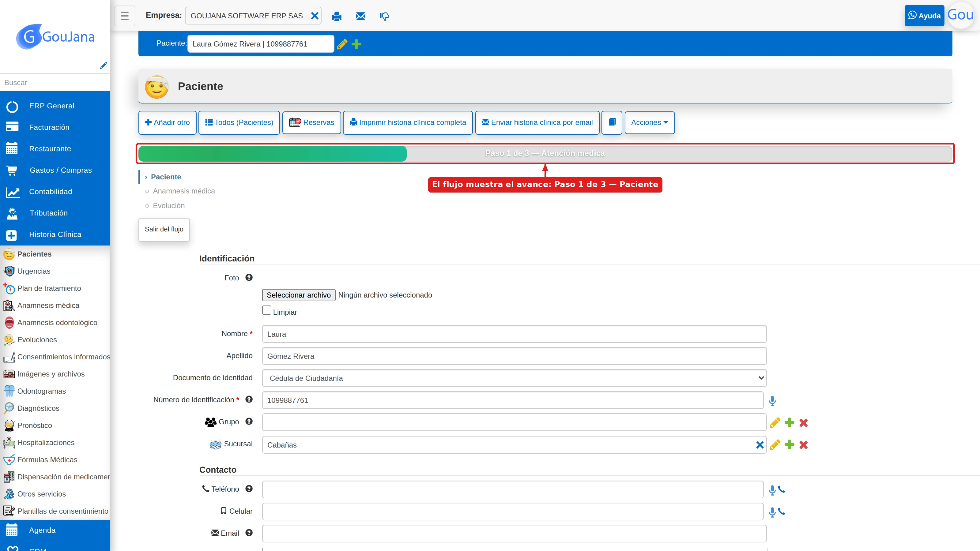Open Urgencias in the sidebar menu
Viewport: 980px width, 551px height.
[x=34, y=271]
